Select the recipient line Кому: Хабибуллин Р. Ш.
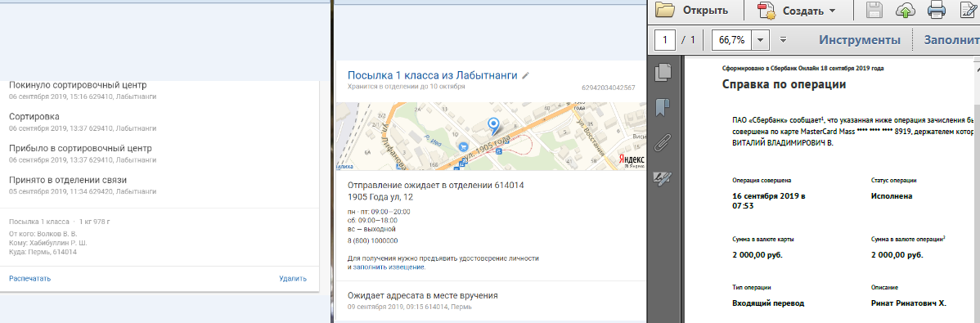 [x=48, y=243]
